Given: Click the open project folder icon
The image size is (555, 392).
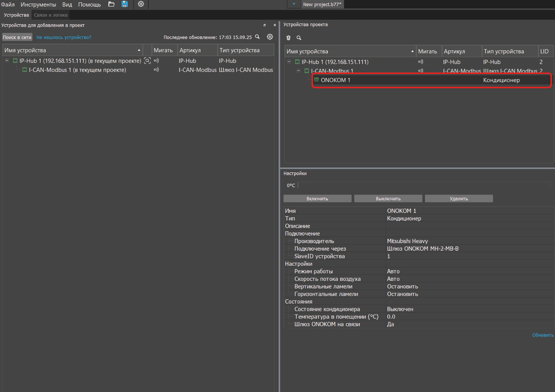Looking at the screenshot, I should point(111,4).
